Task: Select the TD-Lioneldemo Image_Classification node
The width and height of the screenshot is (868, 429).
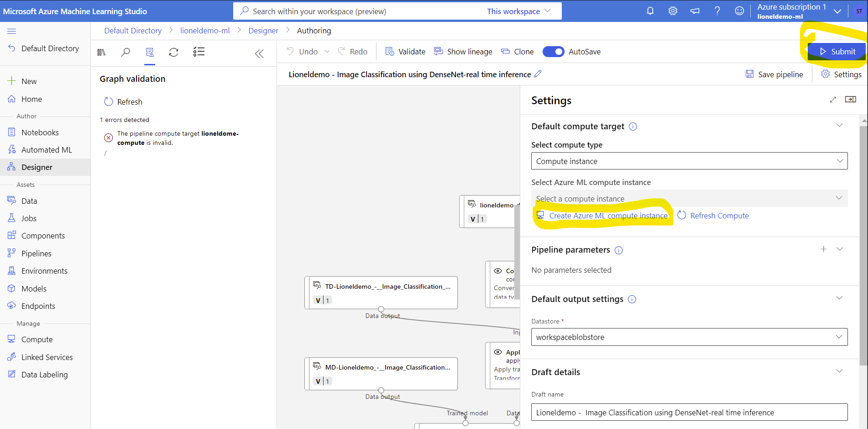Action: click(x=381, y=292)
